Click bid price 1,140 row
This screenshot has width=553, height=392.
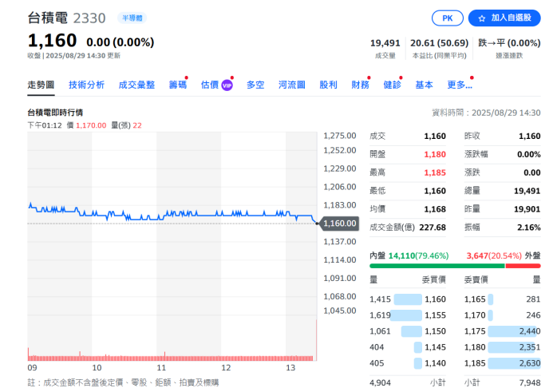point(408,363)
